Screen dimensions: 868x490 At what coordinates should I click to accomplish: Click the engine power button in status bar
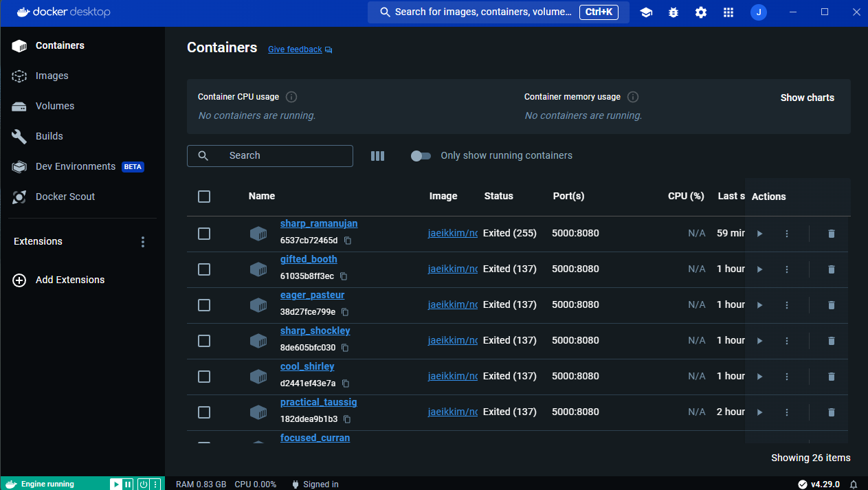[143, 484]
